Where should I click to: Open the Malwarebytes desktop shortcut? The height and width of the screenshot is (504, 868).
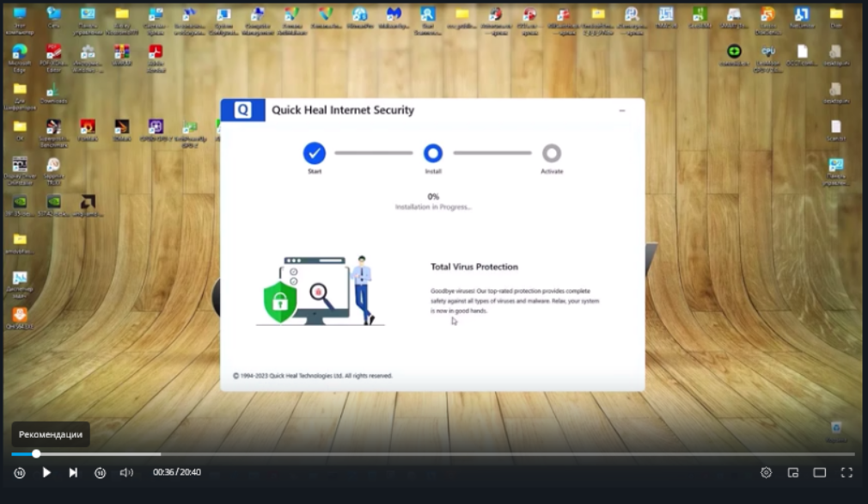[394, 18]
